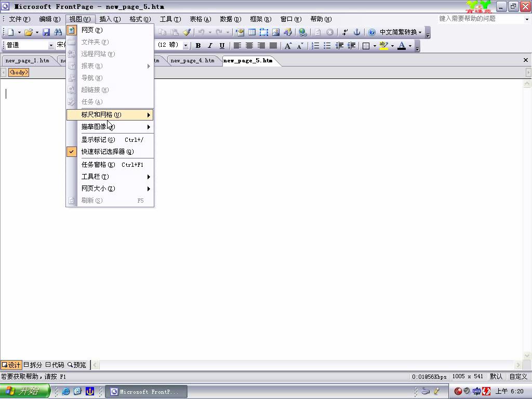Open the borders dropdown arrow
Screen dimensions: 532x399
tap(375, 46)
